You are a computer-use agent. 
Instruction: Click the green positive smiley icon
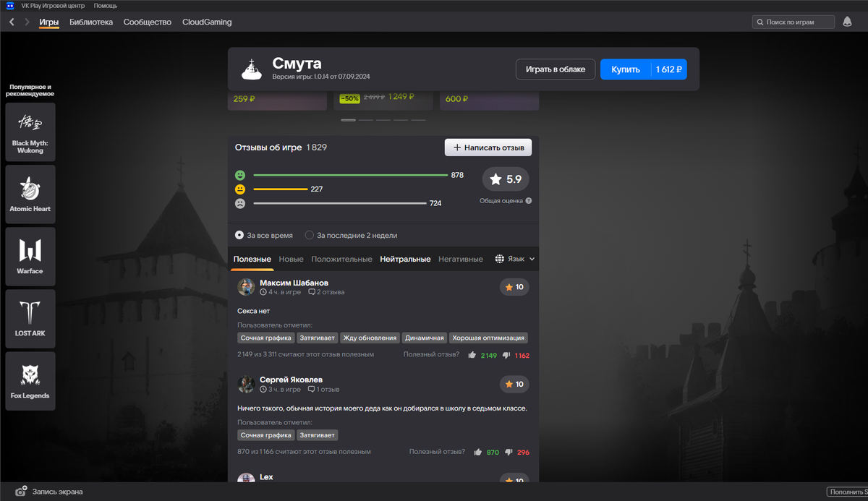[240, 176]
